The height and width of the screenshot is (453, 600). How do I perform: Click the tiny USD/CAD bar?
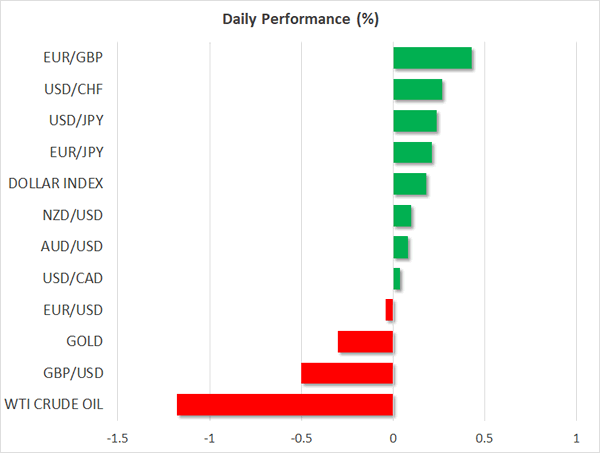[397, 278]
